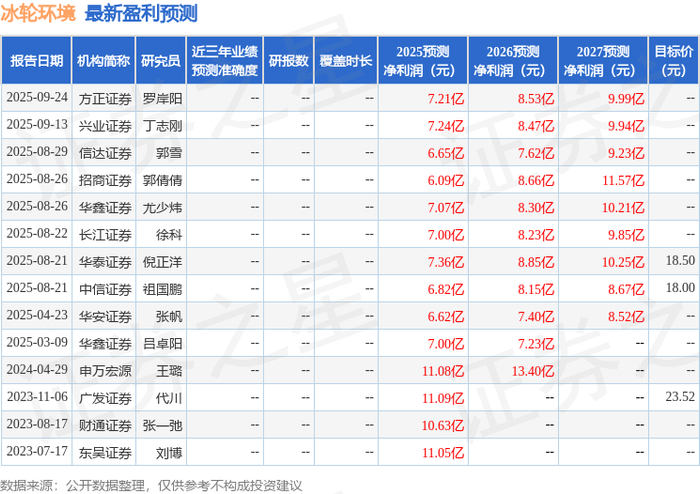The height and width of the screenshot is (494, 700).
Task: Select analyst name 吕卓阳
Action: pyautogui.click(x=162, y=344)
